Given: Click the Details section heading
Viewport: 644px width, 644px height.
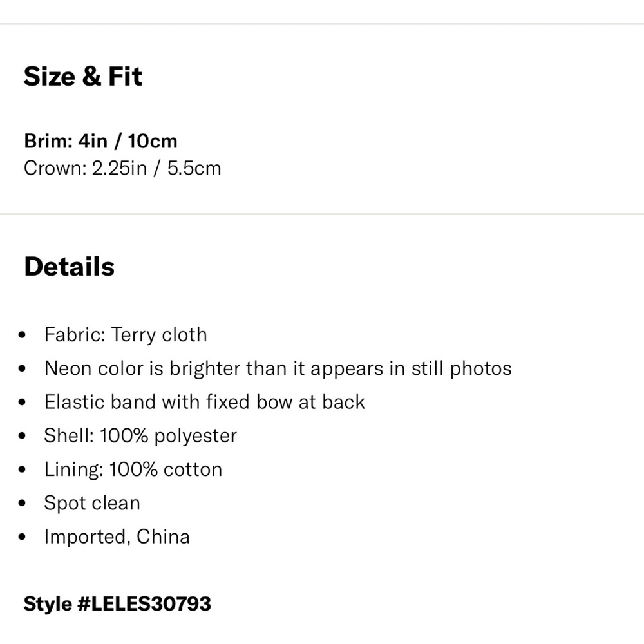Looking at the screenshot, I should (69, 267).
